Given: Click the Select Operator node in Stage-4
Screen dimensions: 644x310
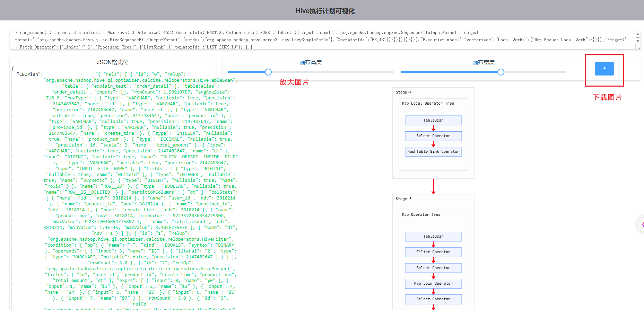Looking at the screenshot, I should point(433,136).
